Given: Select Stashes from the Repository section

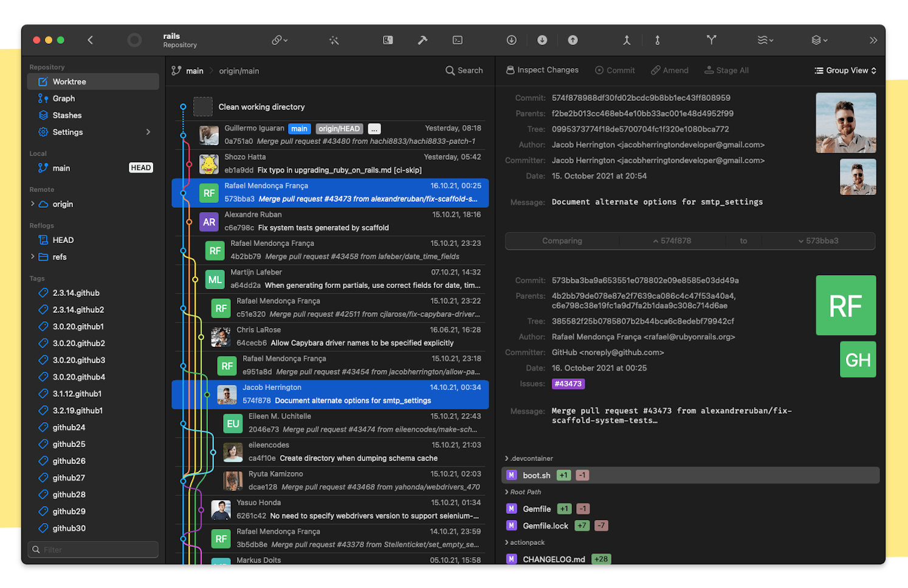Looking at the screenshot, I should (x=67, y=115).
